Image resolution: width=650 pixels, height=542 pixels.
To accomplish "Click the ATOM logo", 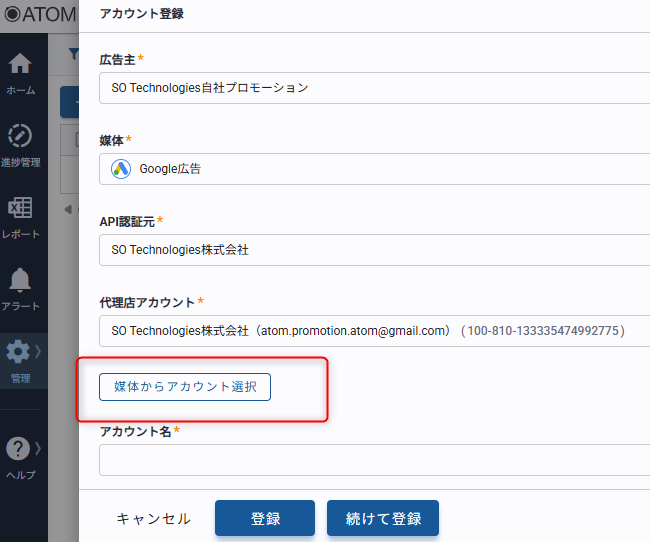I will (39, 15).
